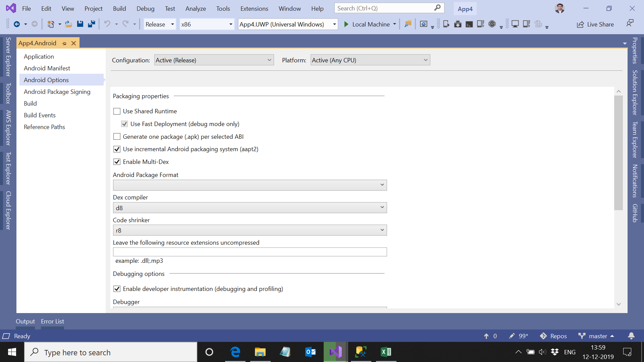
Task: Open the Windows Start menu
Action: coord(12,352)
